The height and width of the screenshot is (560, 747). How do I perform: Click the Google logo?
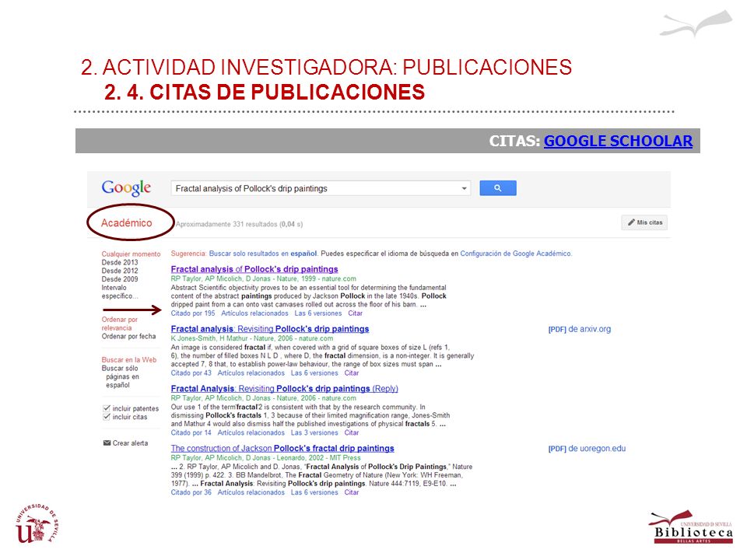point(126,187)
